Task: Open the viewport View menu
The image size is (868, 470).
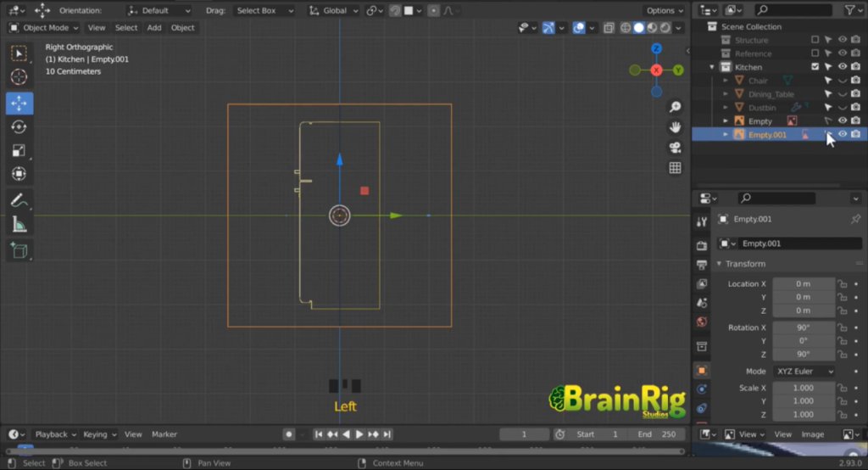Action: coord(97,28)
